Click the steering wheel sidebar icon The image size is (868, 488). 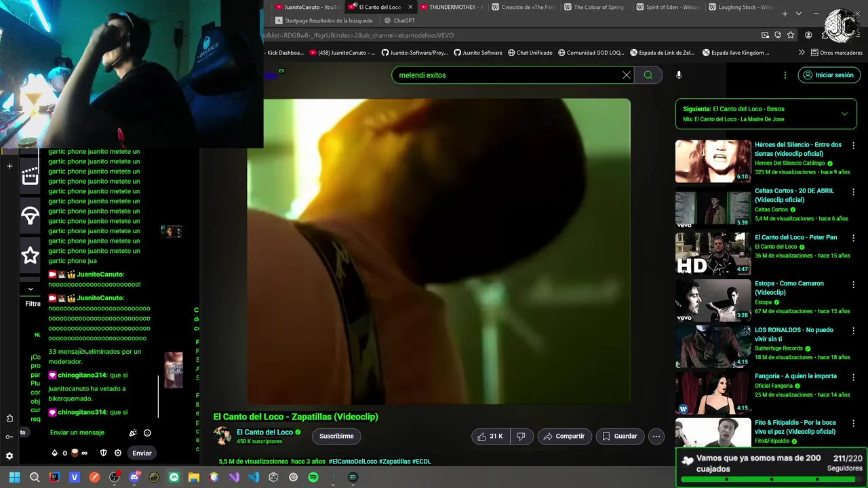pos(30,216)
